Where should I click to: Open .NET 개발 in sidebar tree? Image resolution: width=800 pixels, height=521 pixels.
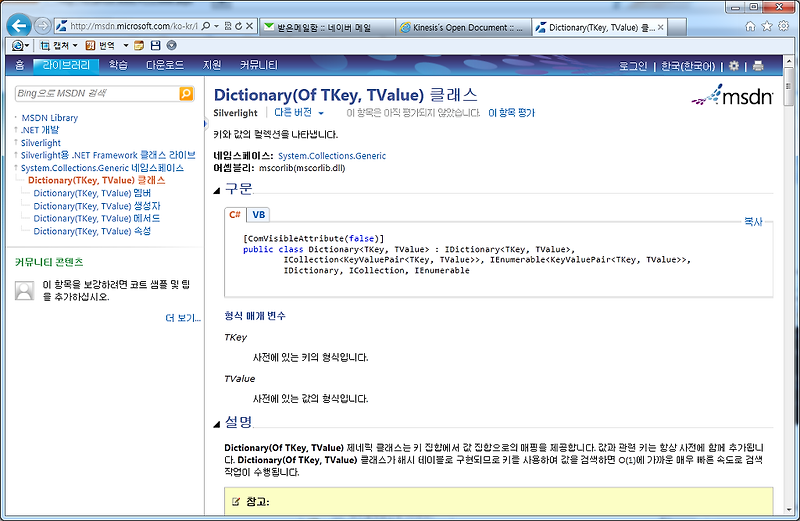coord(40,130)
